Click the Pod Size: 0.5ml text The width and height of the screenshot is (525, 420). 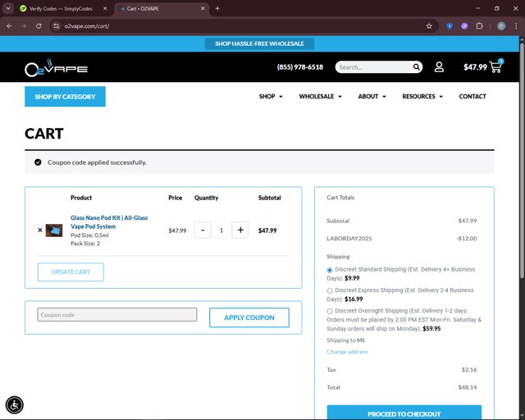(89, 235)
